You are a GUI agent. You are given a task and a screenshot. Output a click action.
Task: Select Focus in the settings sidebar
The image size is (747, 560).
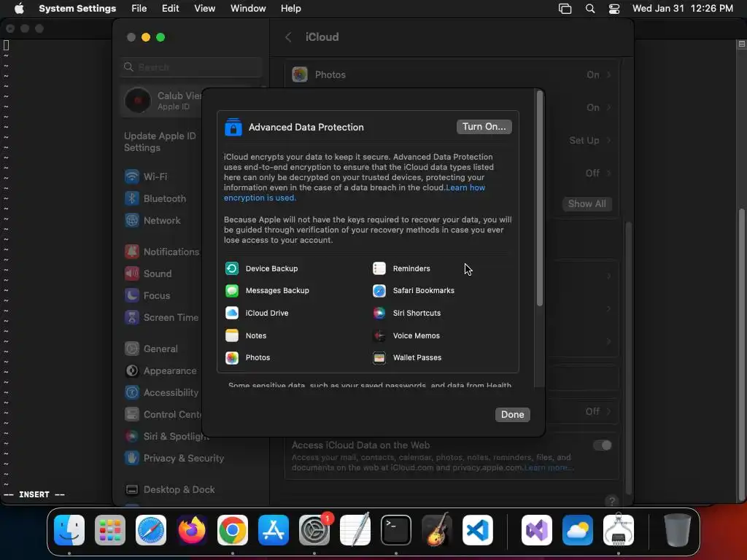pyautogui.click(x=156, y=296)
